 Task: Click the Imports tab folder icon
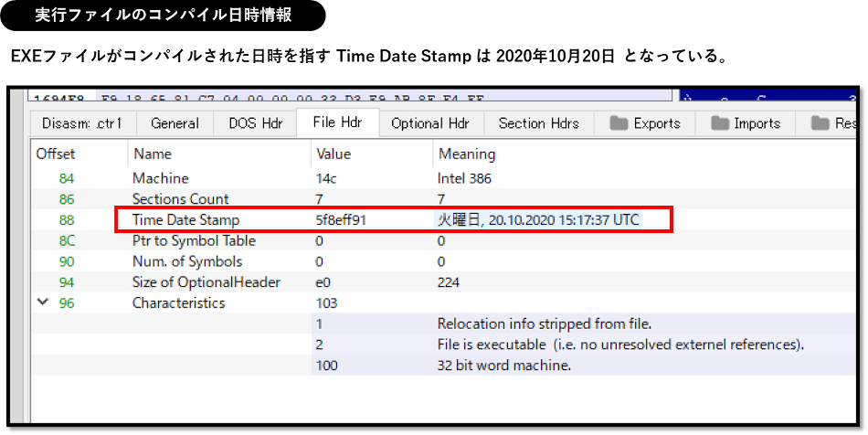click(x=720, y=123)
